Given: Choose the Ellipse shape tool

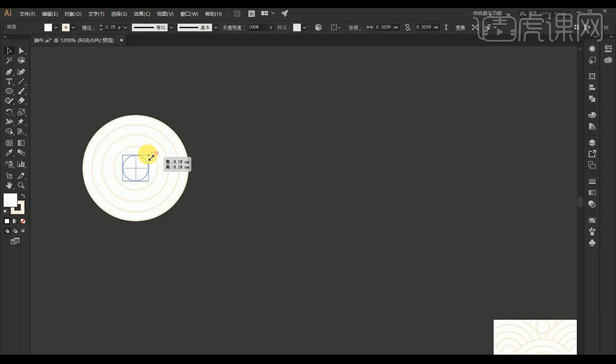Looking at the screenshot, I should click(x=9, y=91).
